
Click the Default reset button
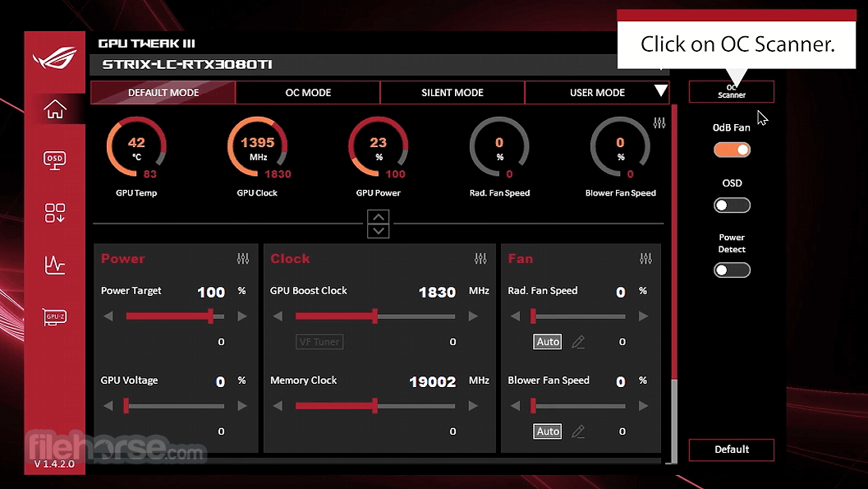tap(731, 450)
